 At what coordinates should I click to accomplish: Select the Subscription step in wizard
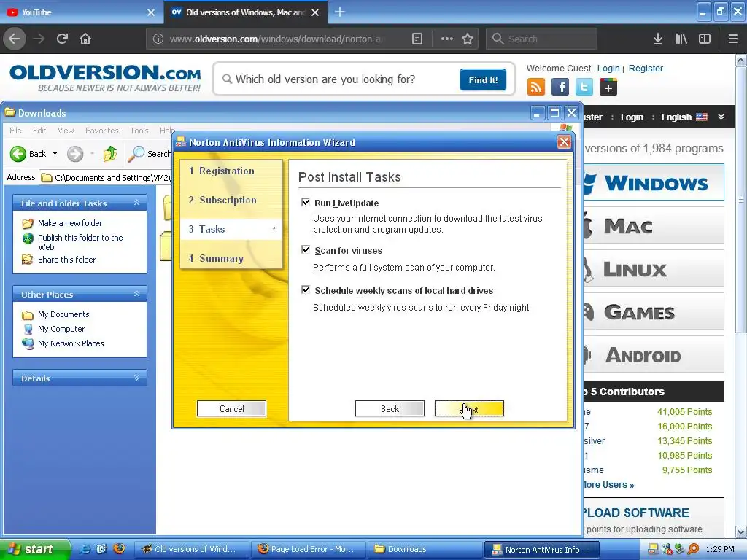tap(231, 200)
